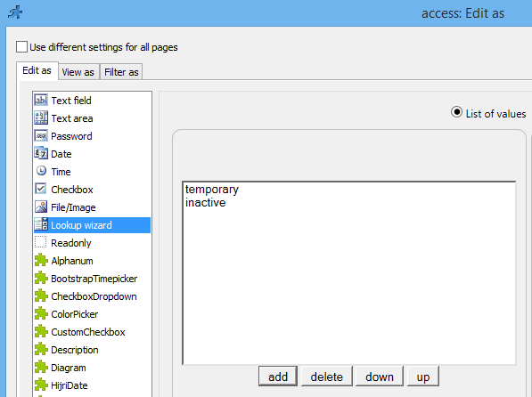Image resolution: width=532 pixels, height=397 pixels.
Task: Select the ColorPicker plugin icon
Action: (41, 313)
